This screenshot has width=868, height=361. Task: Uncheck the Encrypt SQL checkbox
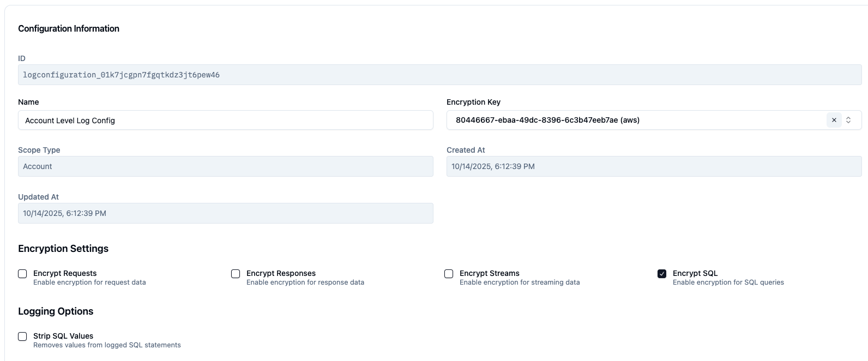coord(662,274)
